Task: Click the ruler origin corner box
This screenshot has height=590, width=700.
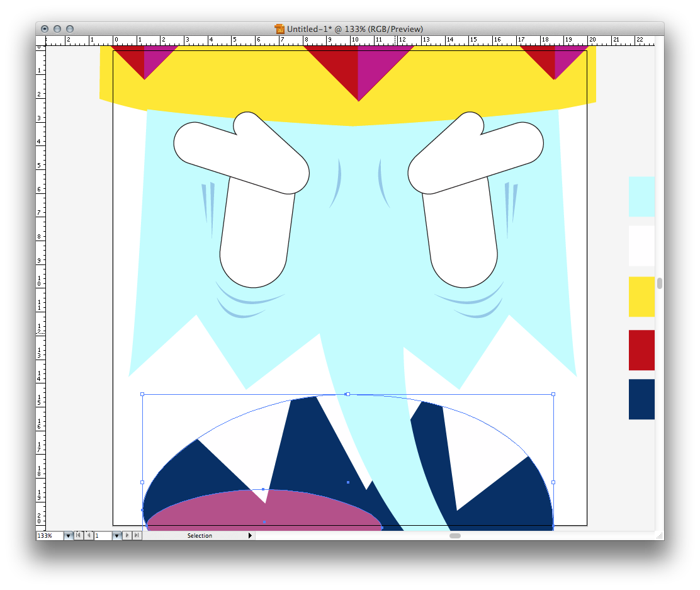Action: [41, 41]
